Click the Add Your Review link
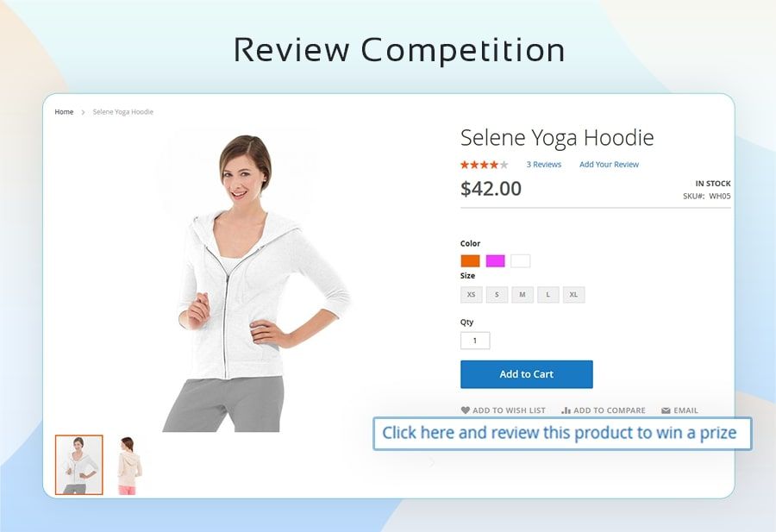Image resolution: width=776 pixels, height=532 pixels. [x=610, y=165]
